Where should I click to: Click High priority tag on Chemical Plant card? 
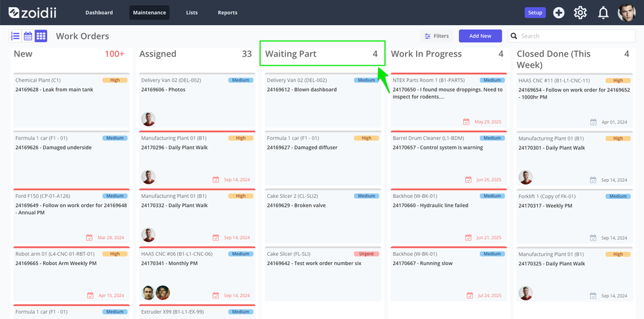tap(115, 80)
